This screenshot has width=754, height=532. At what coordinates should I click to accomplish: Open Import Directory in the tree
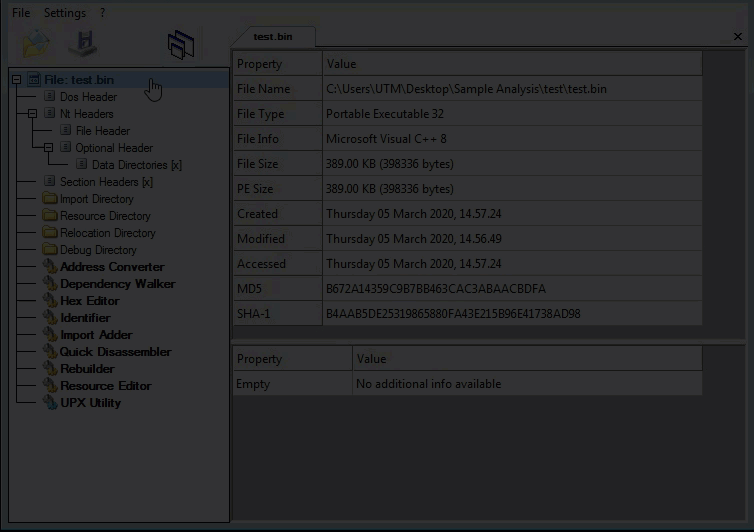tap(97, 199)
